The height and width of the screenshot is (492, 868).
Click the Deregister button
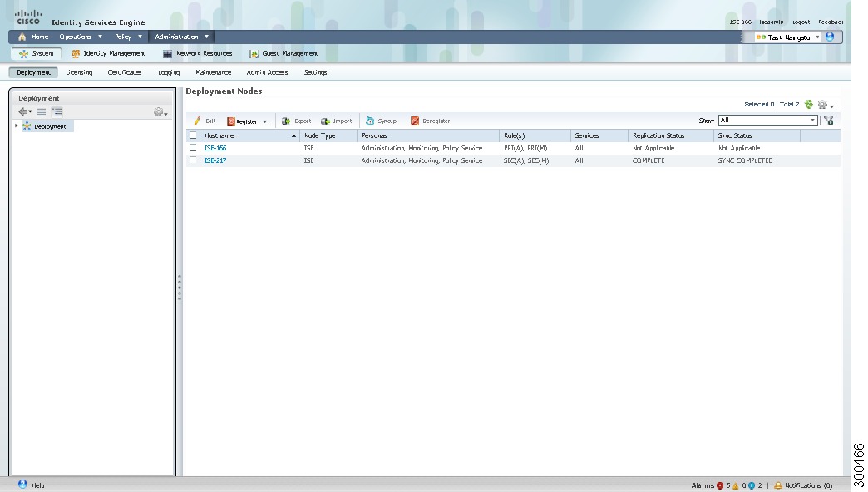coord(430,121)
